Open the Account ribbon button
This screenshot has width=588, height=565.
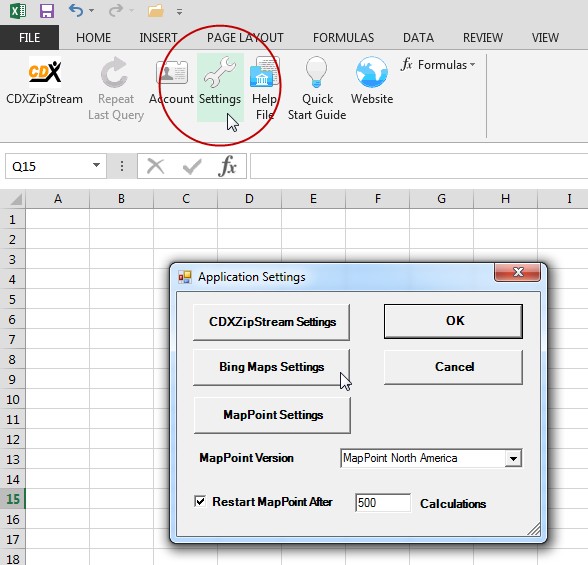171,81
